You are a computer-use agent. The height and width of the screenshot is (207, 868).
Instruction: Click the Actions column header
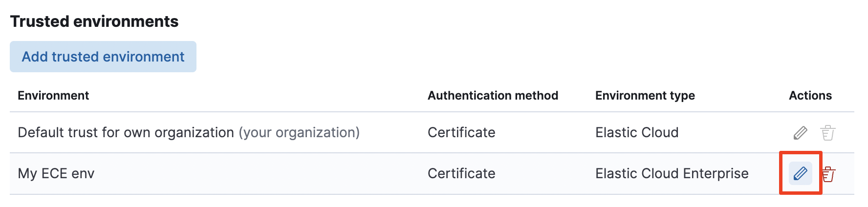(810, 96)
